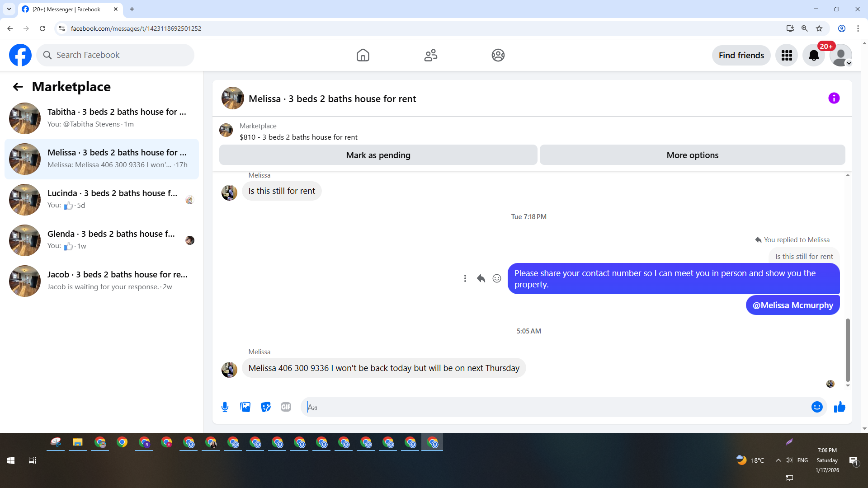This screenshot has height=488, width=868.
Task: Open the Facebook notifications bell
Action: tap(813, 56)
